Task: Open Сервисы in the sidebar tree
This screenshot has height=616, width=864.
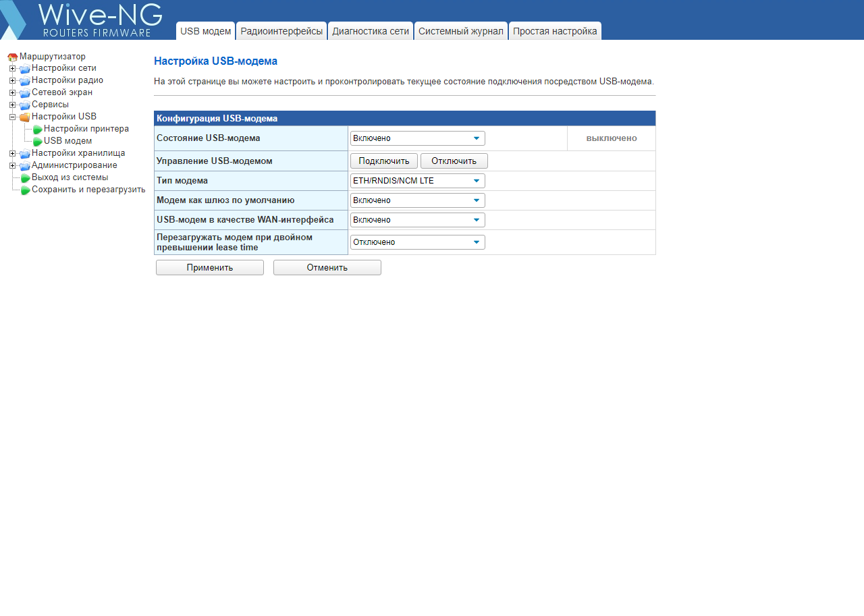Action: [x=50, y=105]
